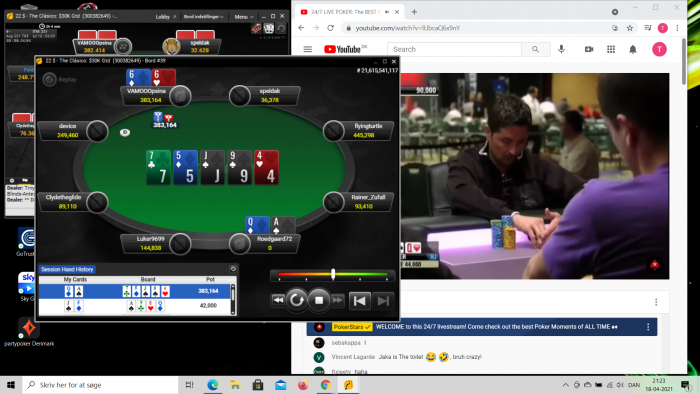
Task: Click the YouTube Search input field
Action: coord(454,49)
